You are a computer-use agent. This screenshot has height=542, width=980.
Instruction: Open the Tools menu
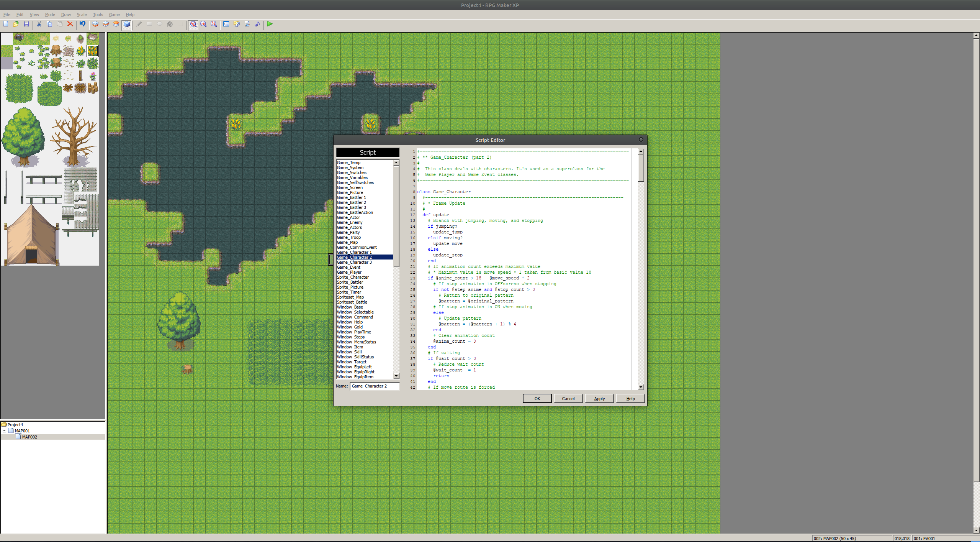(x=98, y=15)
